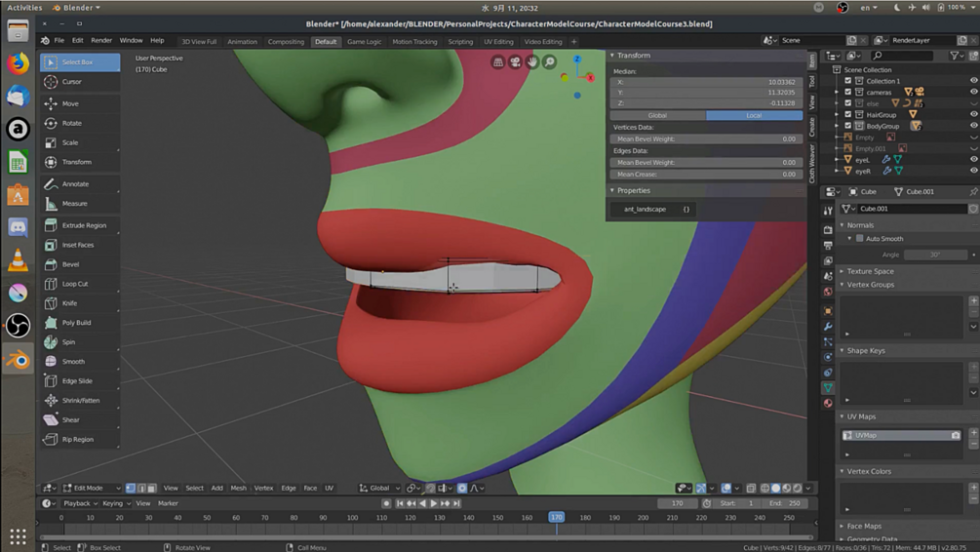Screen dimensions: 980x552
Task: Choose the Smooth tool
Action: point(80,361)
